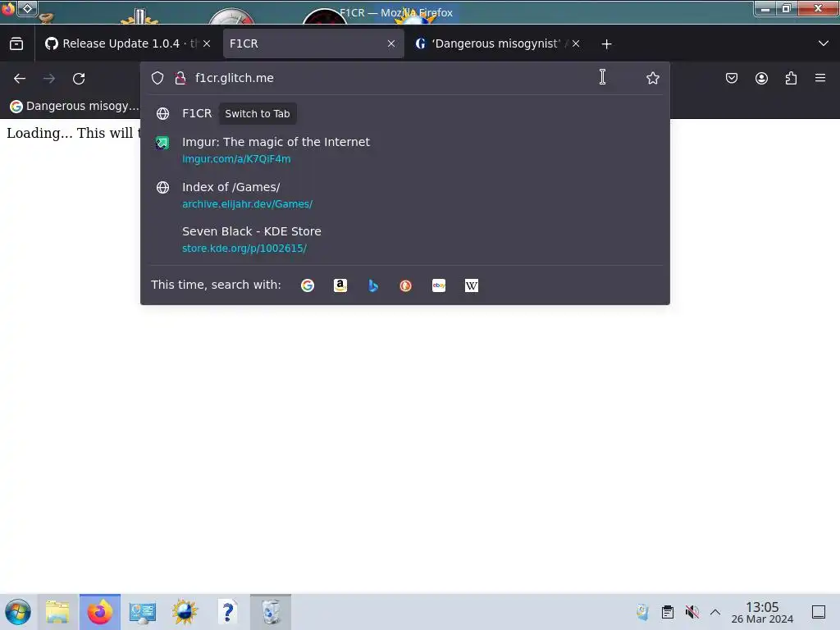Open the sun globe taskbar app
840x630 pixels.
[185, 612]
